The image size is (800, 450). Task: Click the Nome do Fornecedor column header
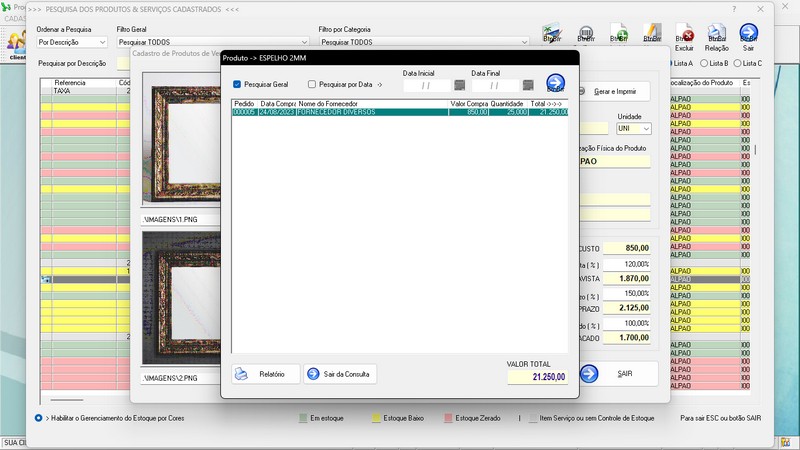pyautogui.click(x=372, y=104)
